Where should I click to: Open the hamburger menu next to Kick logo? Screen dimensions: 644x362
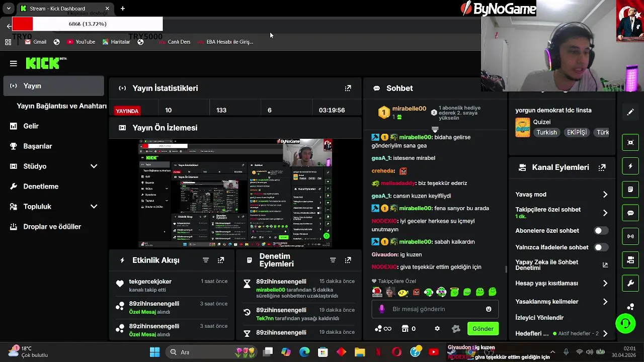click(x=14, y=63)
